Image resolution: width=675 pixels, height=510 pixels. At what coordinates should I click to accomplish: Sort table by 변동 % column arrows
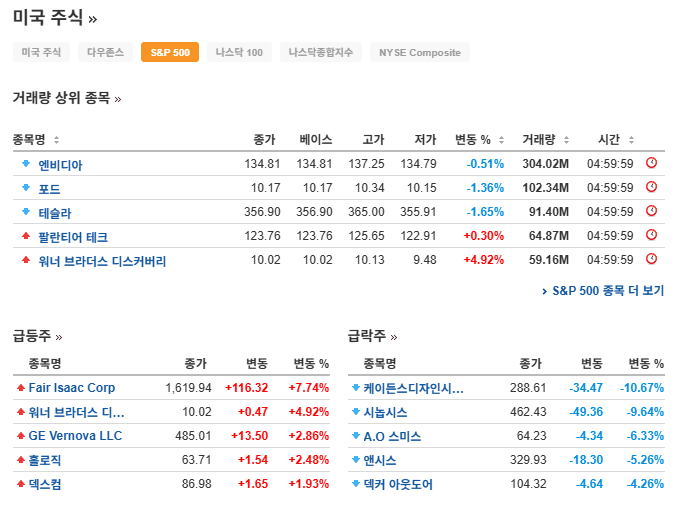(502, 139)
